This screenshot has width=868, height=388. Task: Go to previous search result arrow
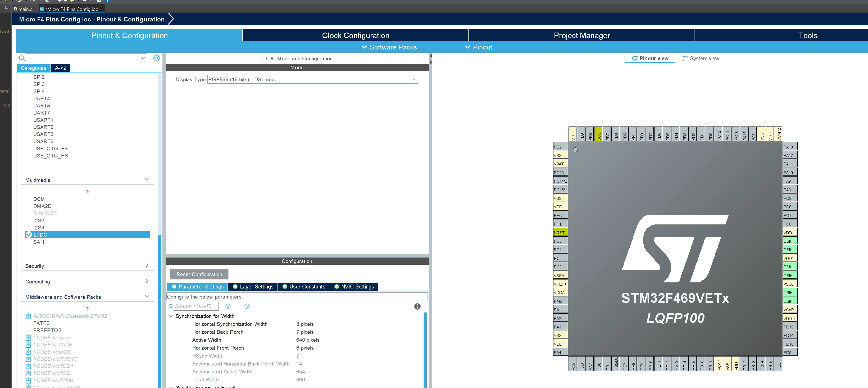(x=228, y=306)
